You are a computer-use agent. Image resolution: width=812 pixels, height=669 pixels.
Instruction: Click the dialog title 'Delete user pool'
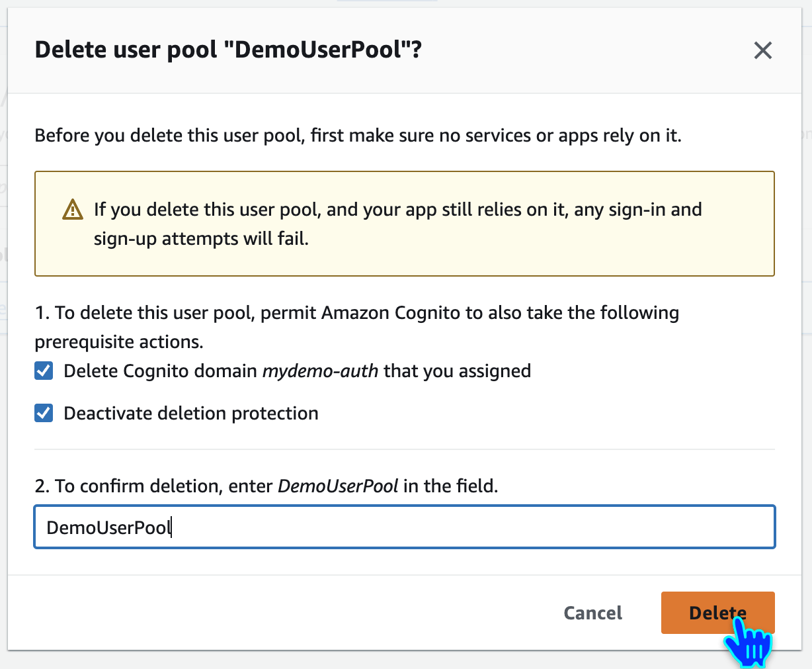126,50
